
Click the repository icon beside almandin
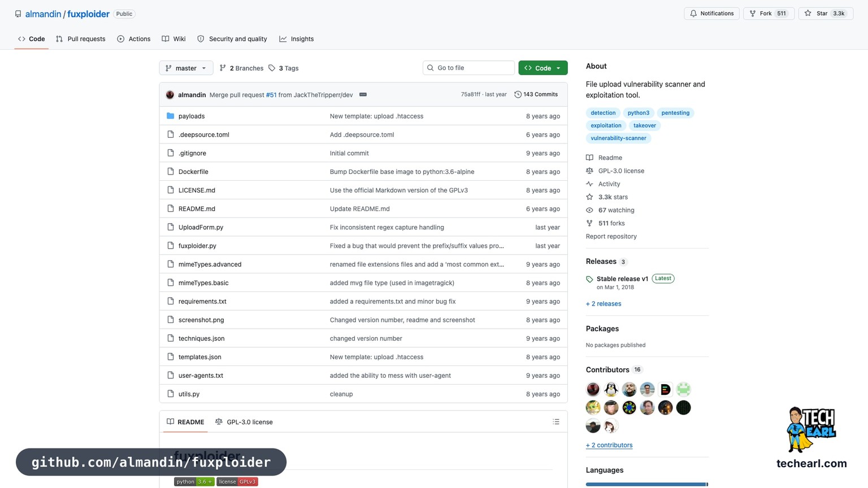tap(18, 14)
